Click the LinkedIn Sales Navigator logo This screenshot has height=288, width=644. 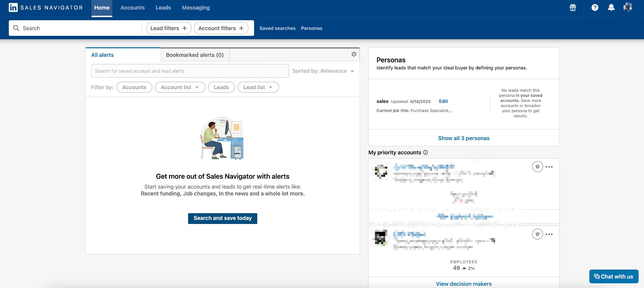pyautogui.click(x=46, y=8)
